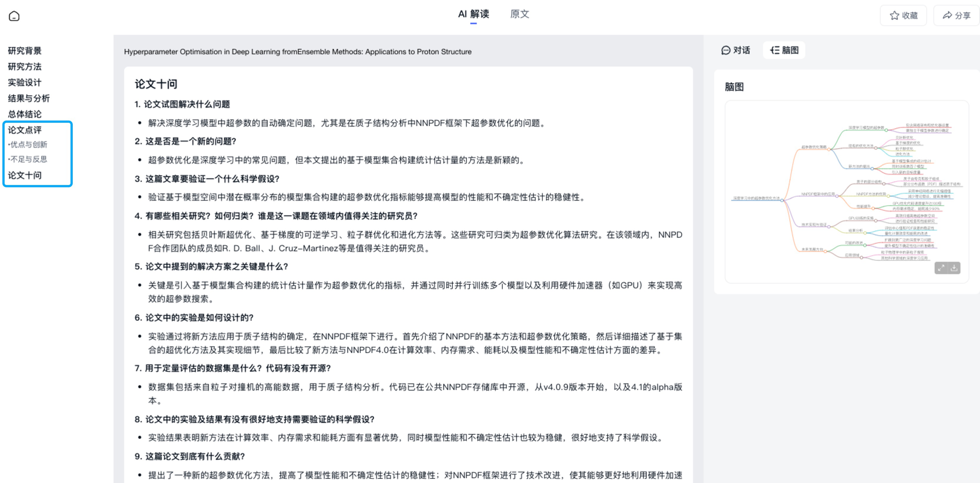
Task: Jump to 研究背景 section
Action: (x=25, y=51)
